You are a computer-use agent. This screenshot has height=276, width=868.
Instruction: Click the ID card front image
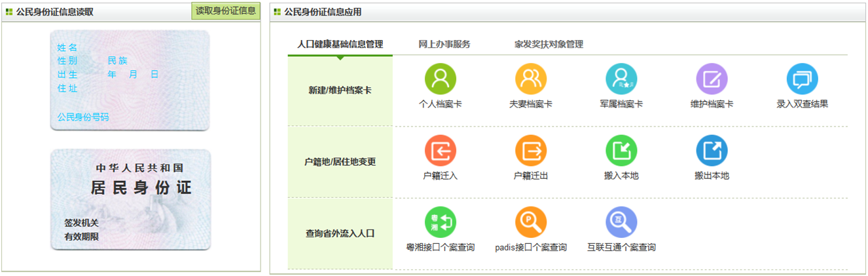pyautogui.click(x=130, y=80)
